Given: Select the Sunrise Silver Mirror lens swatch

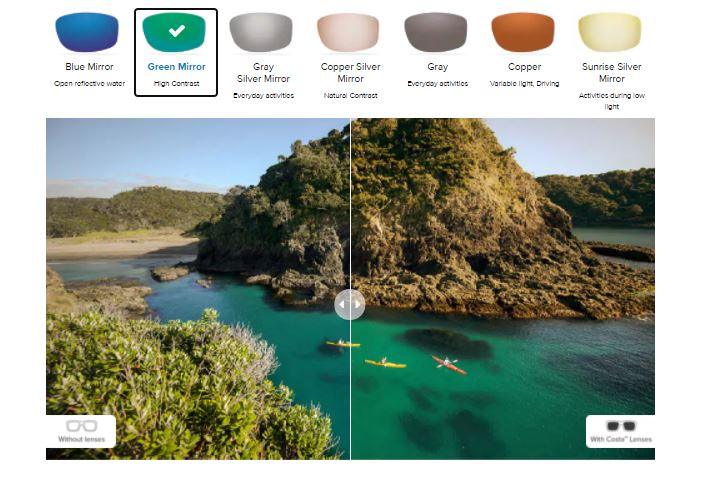Looking at the screenshot, I should coord(610,31).
